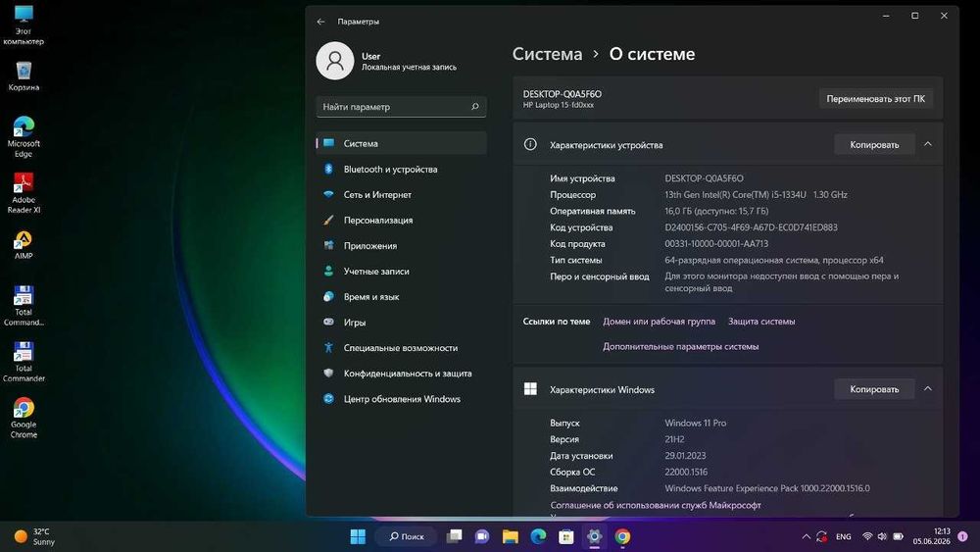Open Соглашение об использовании служб Майкрософт

point(656,505)
